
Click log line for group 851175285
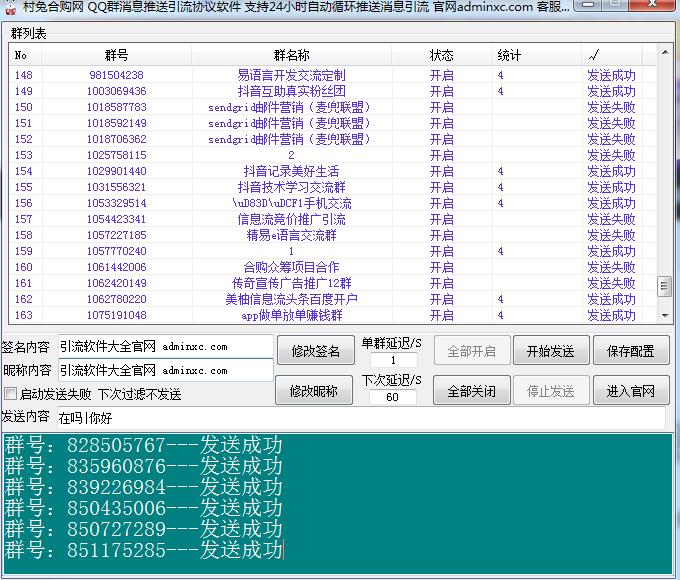pyautogui.click(x=144, y=550)
